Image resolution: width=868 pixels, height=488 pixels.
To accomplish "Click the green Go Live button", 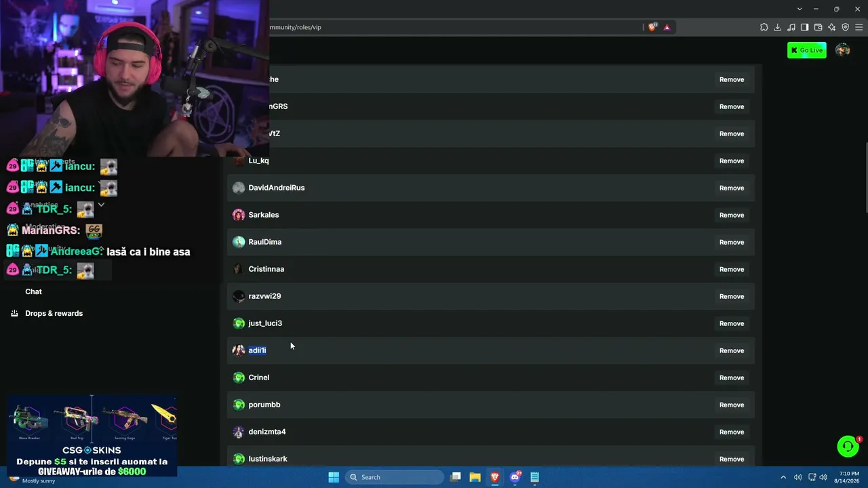I will click(x=807, y=50).
